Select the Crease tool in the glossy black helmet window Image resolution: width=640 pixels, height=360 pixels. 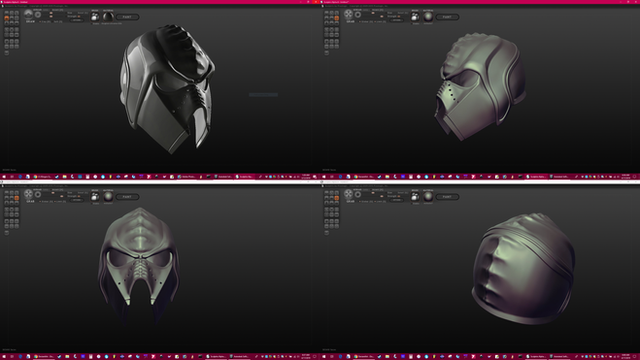(x=7, y=13)
